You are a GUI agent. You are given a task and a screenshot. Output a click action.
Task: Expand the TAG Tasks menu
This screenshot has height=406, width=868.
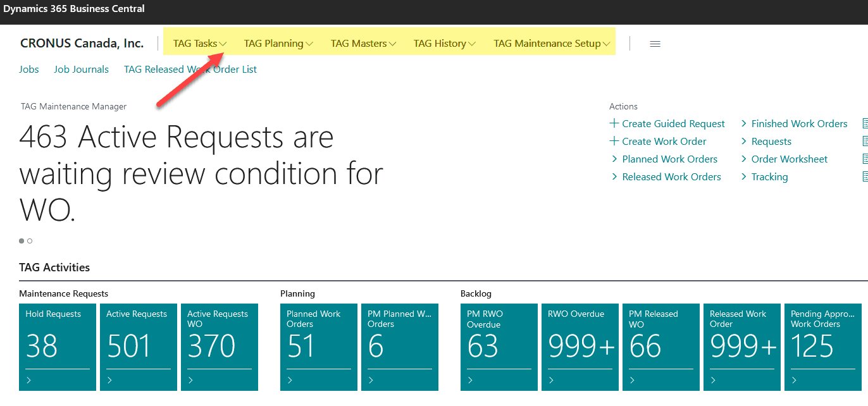pos(200,44)
